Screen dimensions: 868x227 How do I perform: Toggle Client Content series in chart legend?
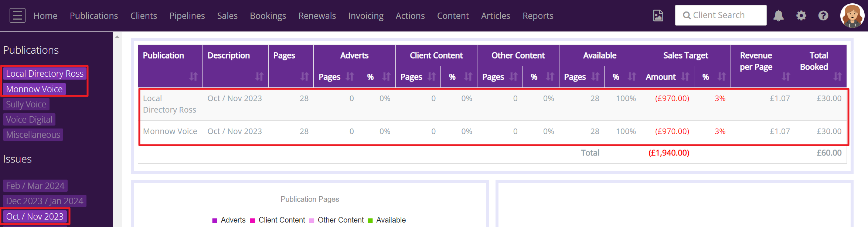point(278,220)
